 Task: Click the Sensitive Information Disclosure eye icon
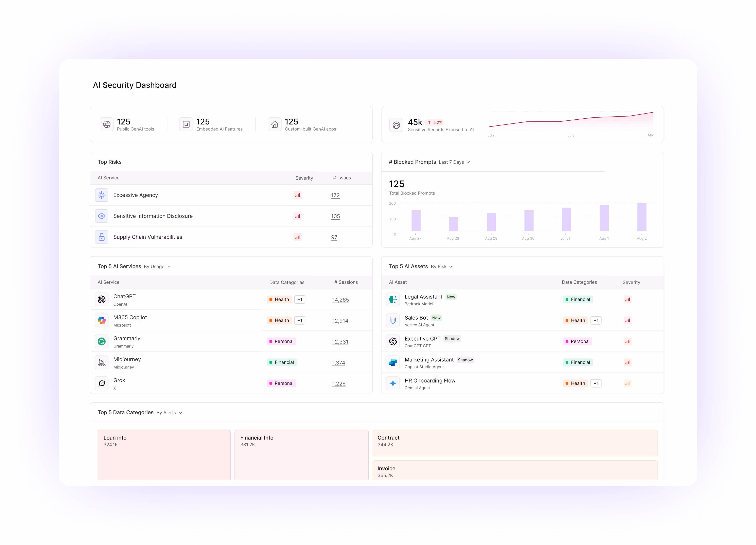point(102,216)
